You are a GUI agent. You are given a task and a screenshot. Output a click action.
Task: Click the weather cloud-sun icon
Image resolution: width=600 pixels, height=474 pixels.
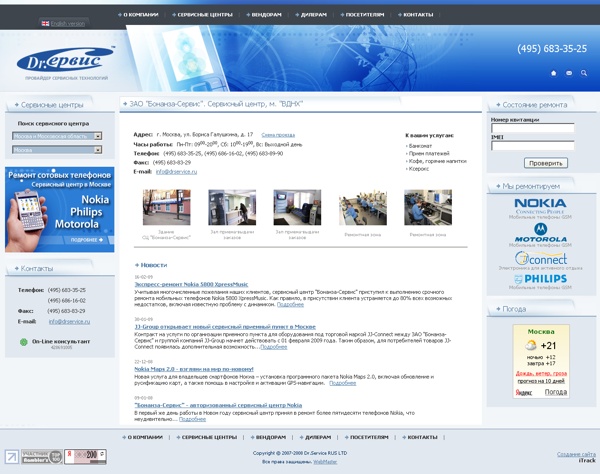531,345
